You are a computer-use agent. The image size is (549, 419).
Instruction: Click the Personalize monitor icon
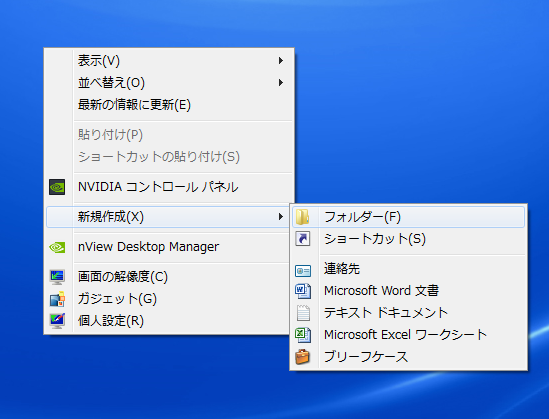point(57,321)
